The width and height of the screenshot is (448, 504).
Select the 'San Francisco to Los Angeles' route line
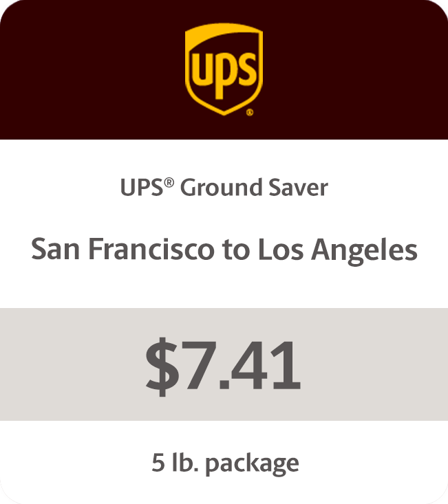[x=224, y=250]
